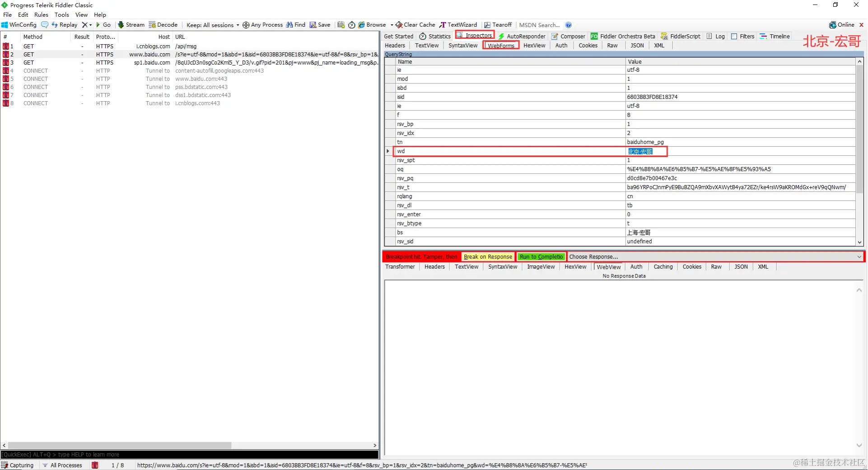
Task: Sort sessions by the Host column header
Action: [x=145, y=37]
